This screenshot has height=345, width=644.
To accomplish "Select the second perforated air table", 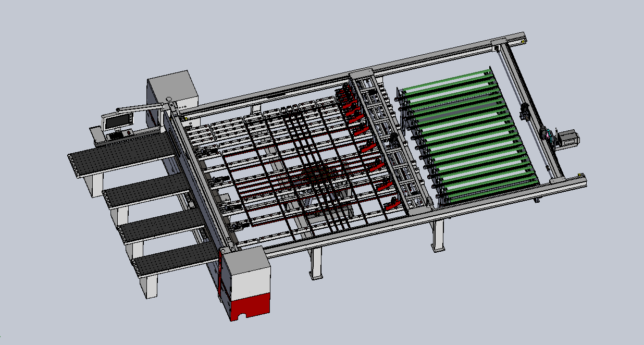I will pos(147,189).
